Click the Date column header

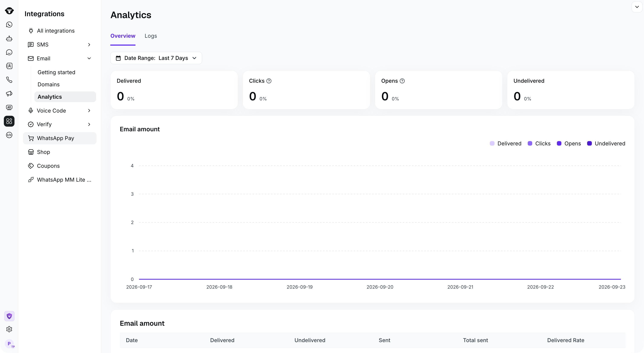[132, 340]
